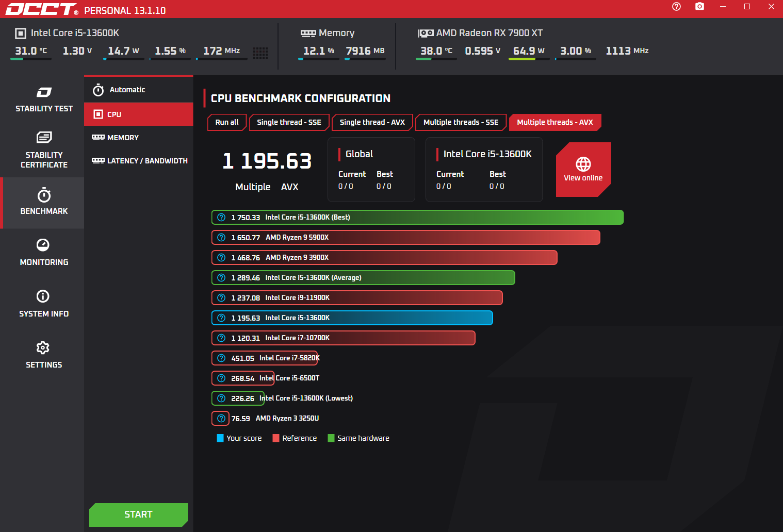Click info icon on Intel Core i5-13600K (Best) row
Viewport: 783px width, 532px height.
(221, 218)
